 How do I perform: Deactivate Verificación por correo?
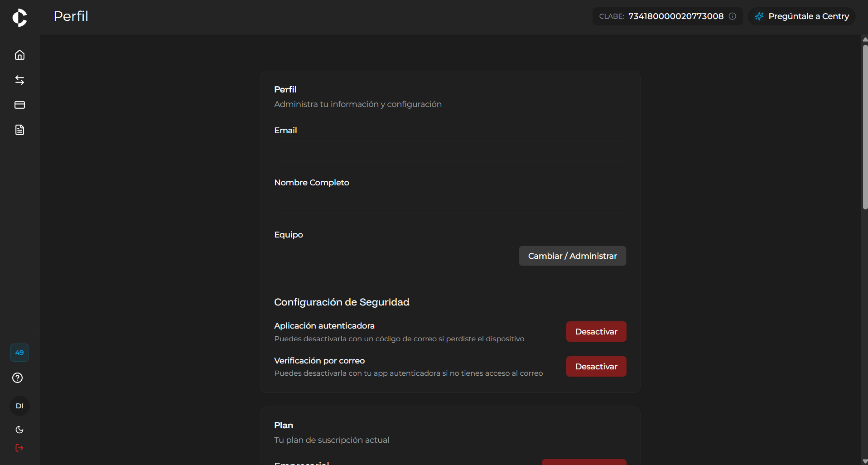pos(596,367)
